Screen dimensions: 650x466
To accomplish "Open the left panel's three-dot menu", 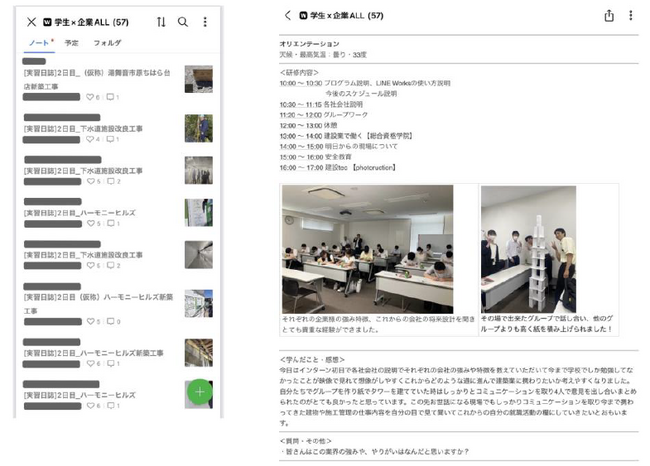I will pos(205,22).
